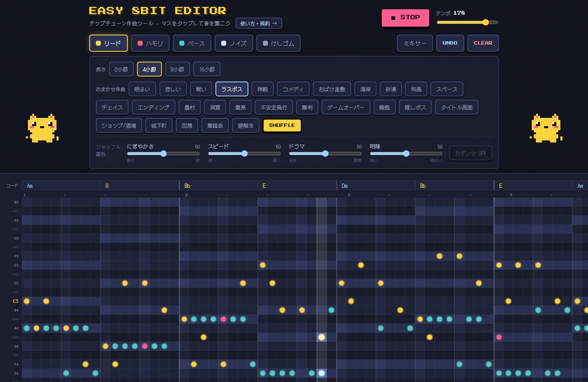Hit the yellow SHUFFLE button
Screen dimensions: 588x382
click(282, 125)
